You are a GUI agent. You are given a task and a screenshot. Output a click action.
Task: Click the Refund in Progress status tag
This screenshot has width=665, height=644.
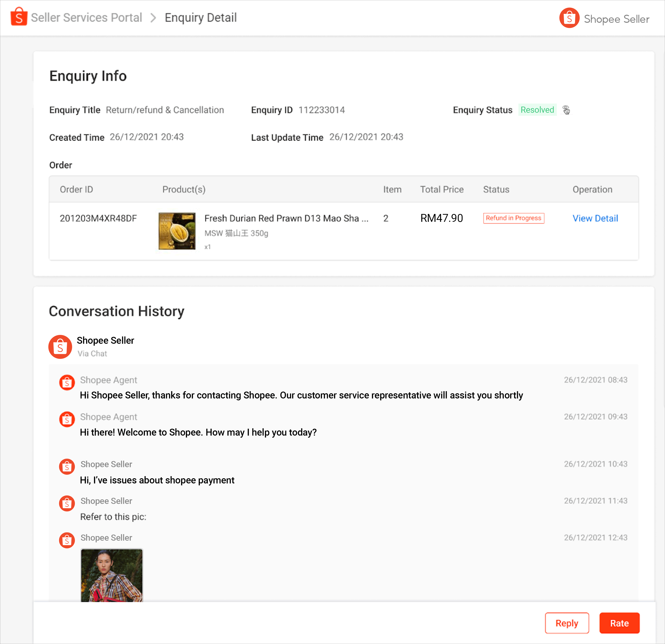coord(513,218)
